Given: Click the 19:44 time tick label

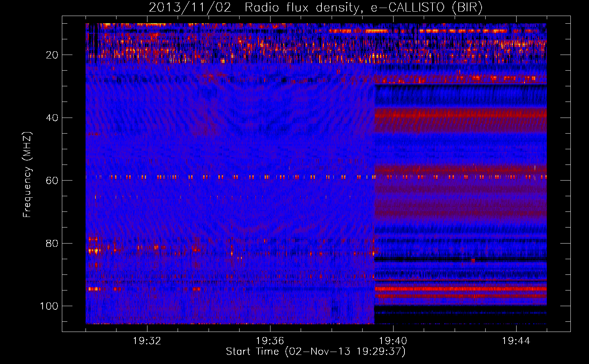Looking at the screenshot, I should 516,341.
